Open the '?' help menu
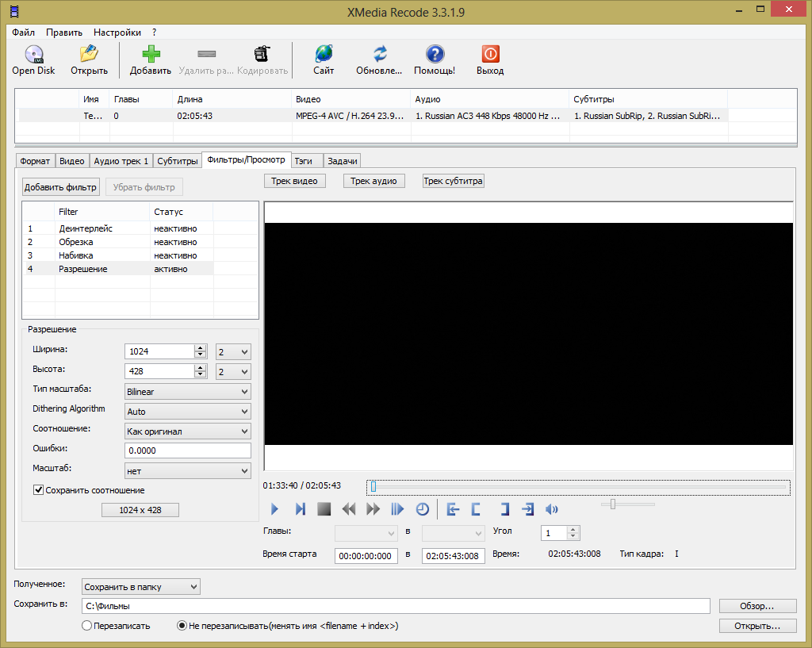 pos(155,32)
